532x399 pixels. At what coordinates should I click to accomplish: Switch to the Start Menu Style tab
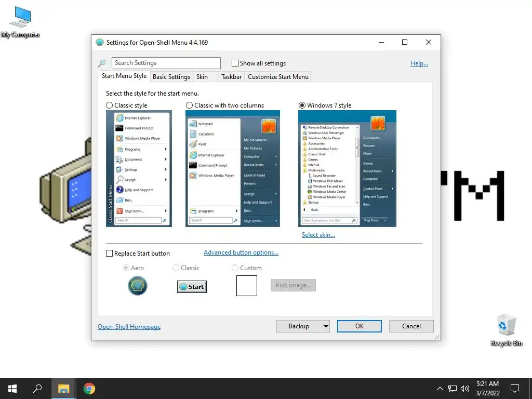pyautogui.click(x=124, y=76)
